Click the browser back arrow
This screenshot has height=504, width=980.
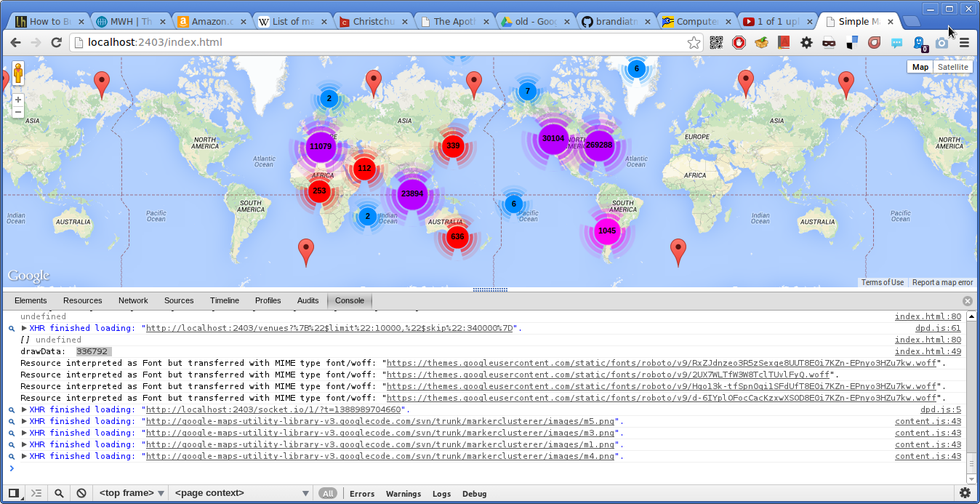point(15,43)
